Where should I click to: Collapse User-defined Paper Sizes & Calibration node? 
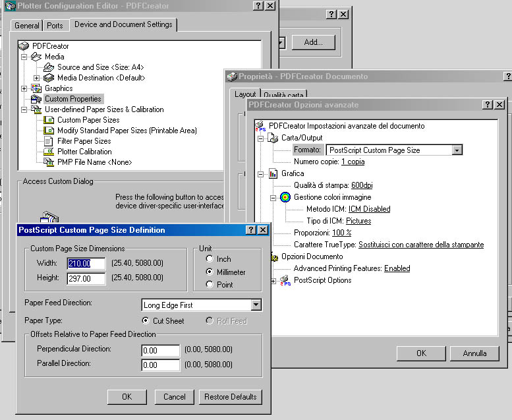point(24,110)
